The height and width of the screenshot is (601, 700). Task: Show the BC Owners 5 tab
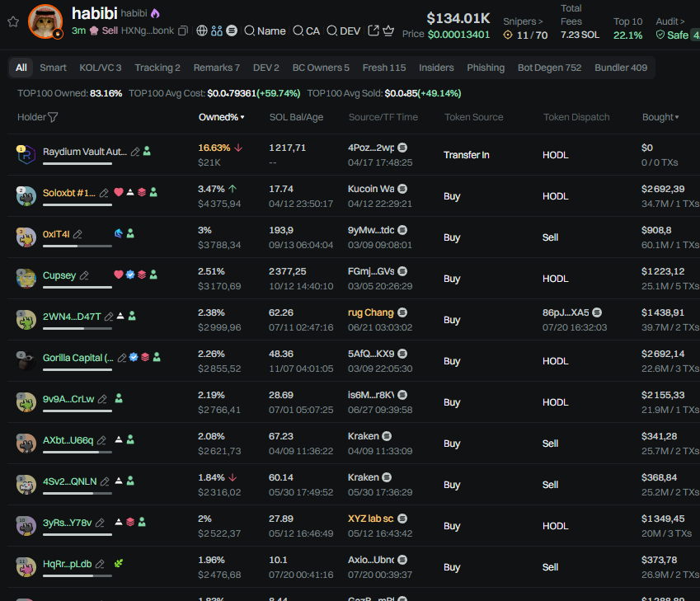(x=321, y=68)
